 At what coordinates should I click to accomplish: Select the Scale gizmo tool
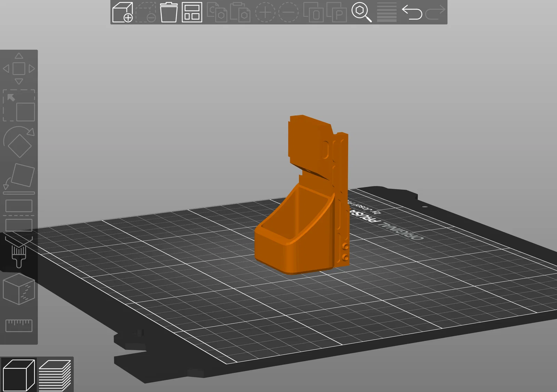(x=19, y=105)
